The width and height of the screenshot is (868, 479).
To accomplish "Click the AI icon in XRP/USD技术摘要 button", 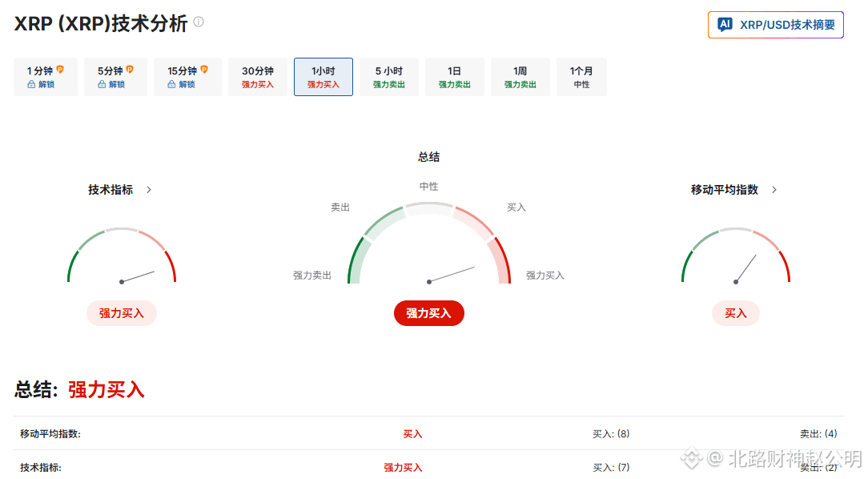I will click(725, 24).
